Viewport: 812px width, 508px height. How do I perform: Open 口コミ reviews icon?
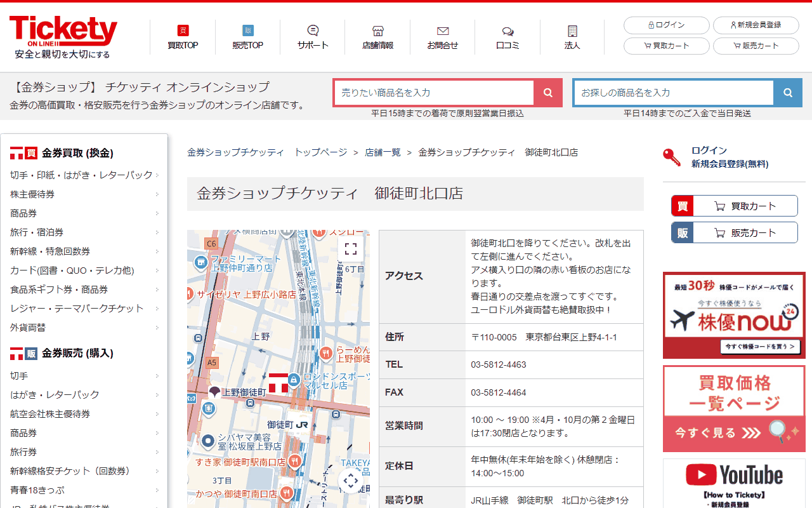(507, 30)
